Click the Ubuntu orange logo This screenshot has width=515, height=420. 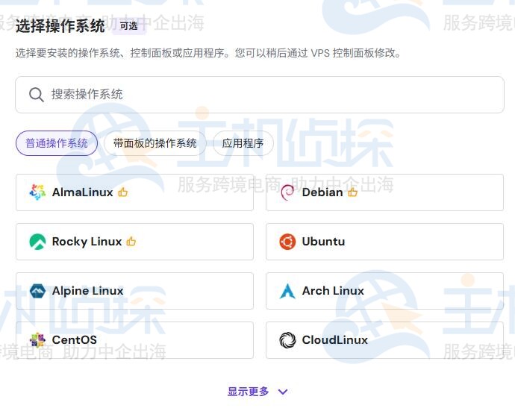(x=287, y=242)
